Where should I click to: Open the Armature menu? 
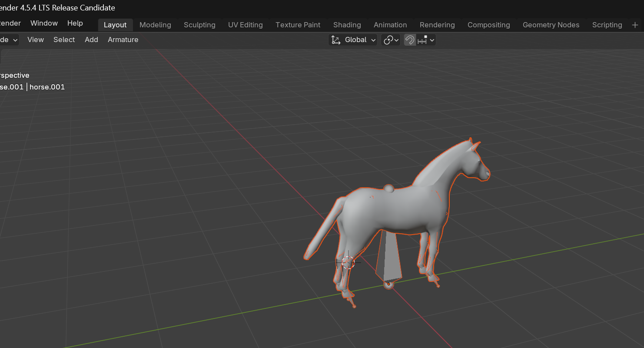click(123, 40)
